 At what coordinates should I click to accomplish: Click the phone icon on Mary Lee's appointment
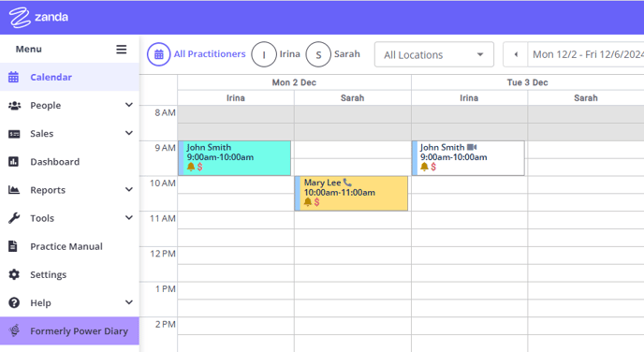point(347,183)
